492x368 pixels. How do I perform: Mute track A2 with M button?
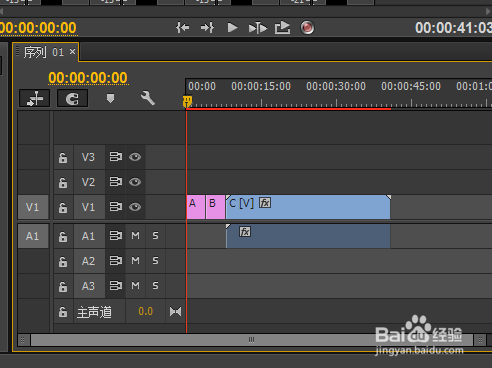click(135, 260)
